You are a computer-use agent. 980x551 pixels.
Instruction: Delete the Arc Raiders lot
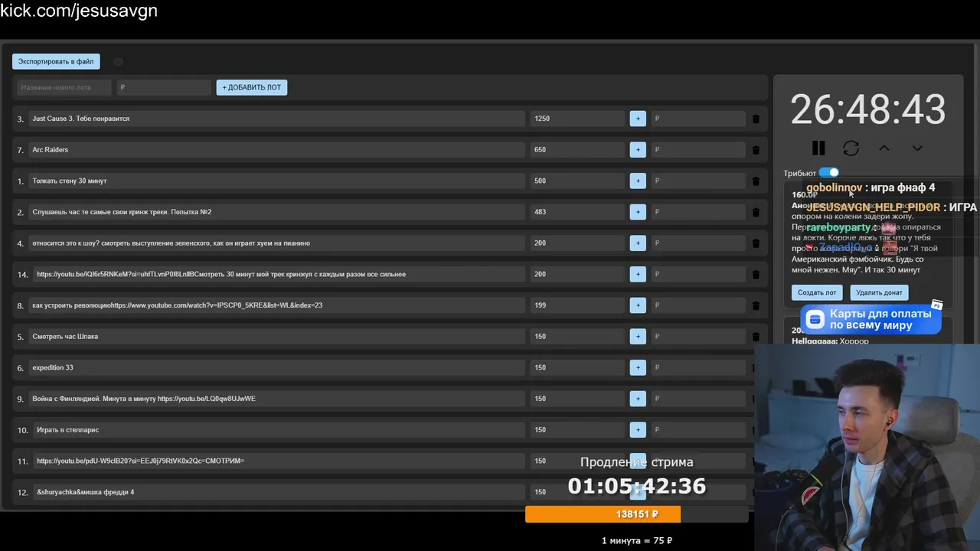756,150
